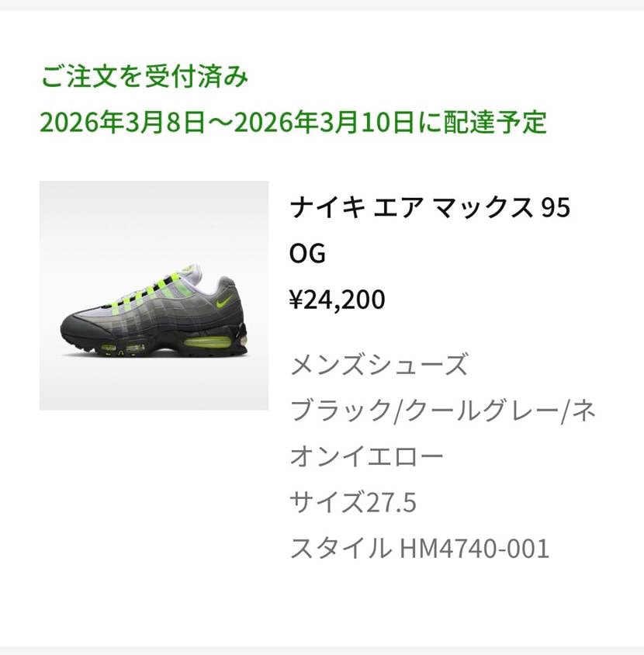Select the delivery date estimate line

point(293,122)
